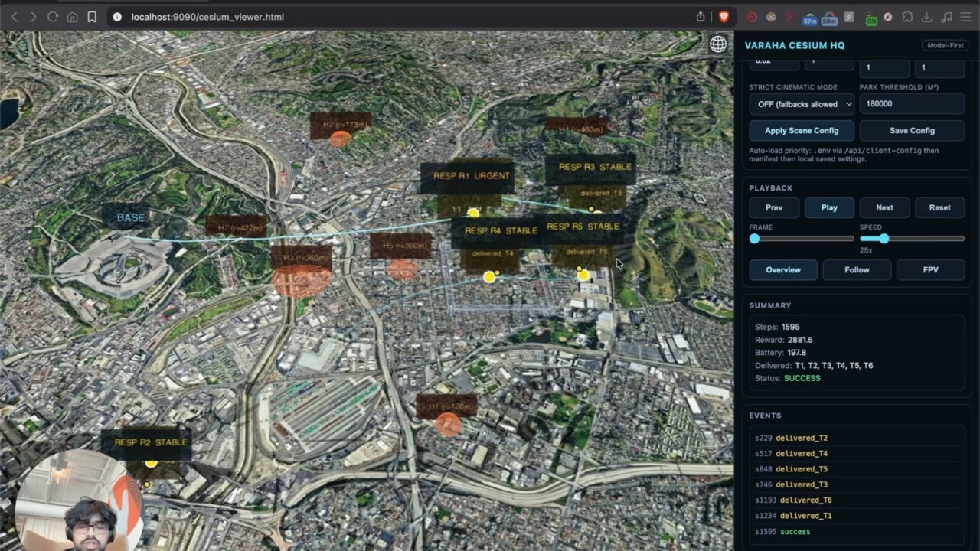Click the Frame slider handle
The image size is (980, 551).
pyautogui.click(x=755, y=239)
